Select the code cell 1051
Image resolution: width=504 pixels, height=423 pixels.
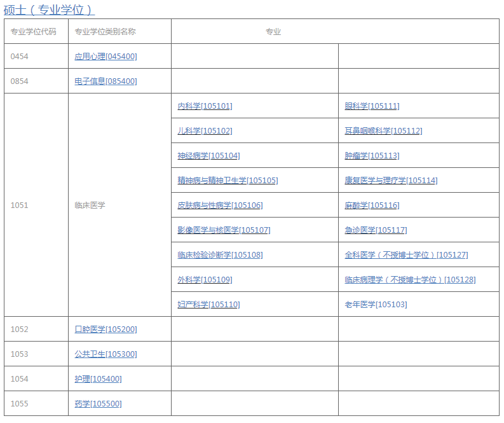coord(36,205)
